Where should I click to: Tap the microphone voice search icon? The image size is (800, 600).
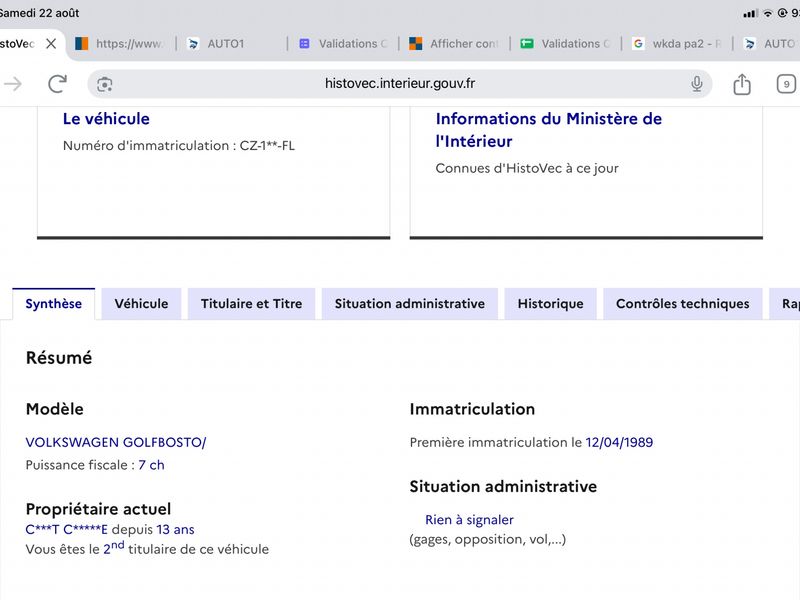pyautogui.click(x=696, y=84)
